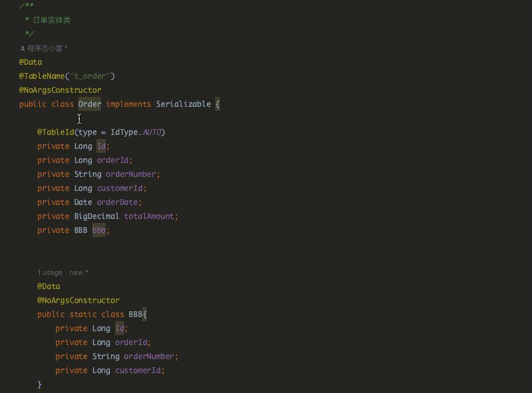The image size is (532, 393).
Task: Click the Serializable interface name
Action: tap(183, 104)
